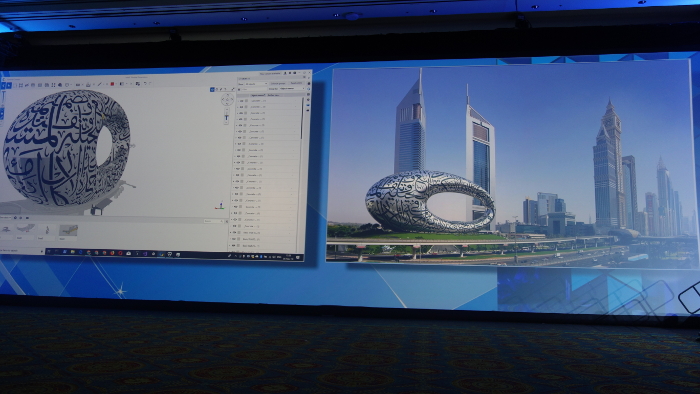This screenshot has height=394, width=700.
Task: Click the circular navigation orbit wheel
Action: click(227, 99)
